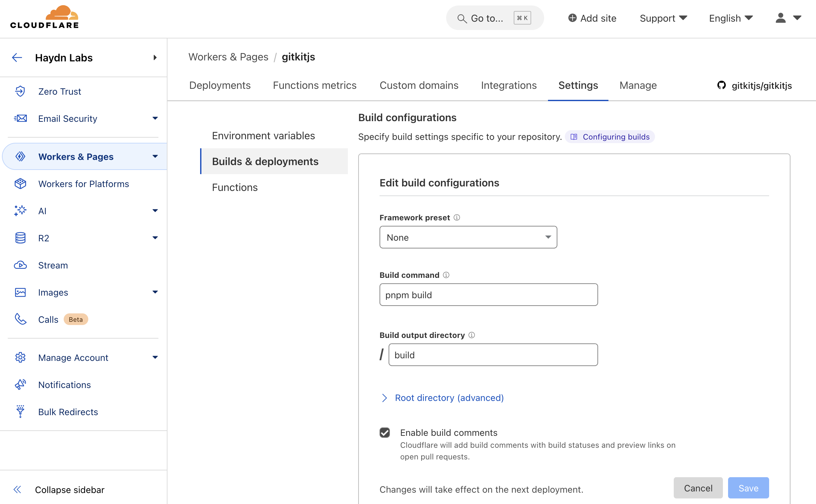Click the Bulk Redirects sidebar label

pos(68,412)
